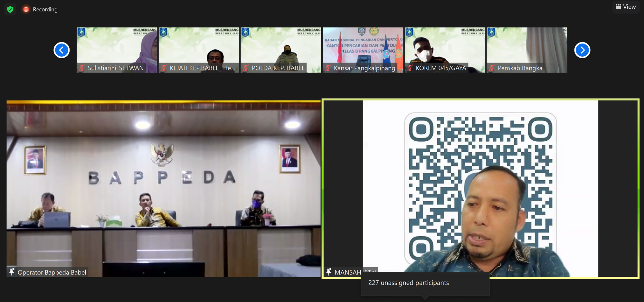
Task: Click muted mic icon on KOREM 045/GAYA
Action: pyautogui.click(x=410, y=68)
